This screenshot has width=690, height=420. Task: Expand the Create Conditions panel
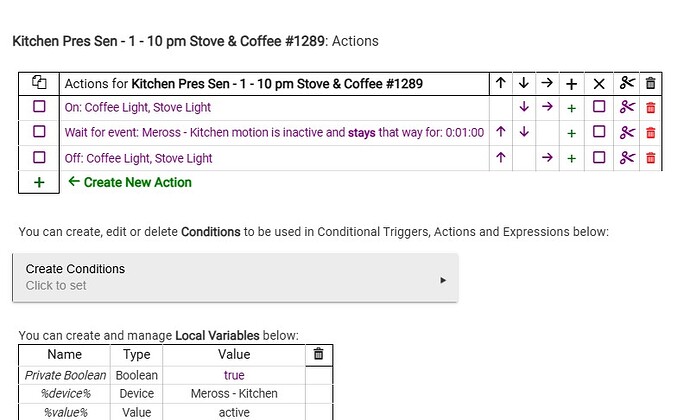coord(237,277)
